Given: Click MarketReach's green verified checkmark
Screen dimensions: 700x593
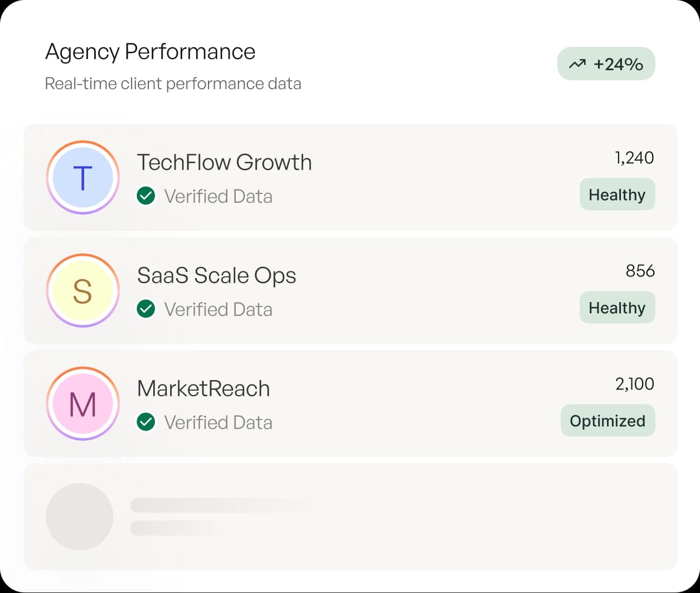Looking at the screenshot, I should 146,422.
